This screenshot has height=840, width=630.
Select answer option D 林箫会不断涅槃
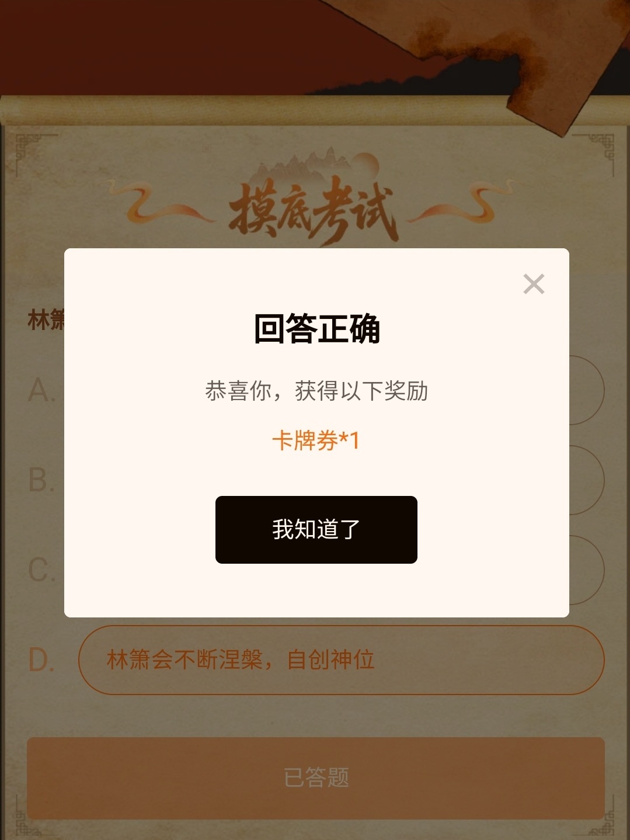[x=341, y=660]
